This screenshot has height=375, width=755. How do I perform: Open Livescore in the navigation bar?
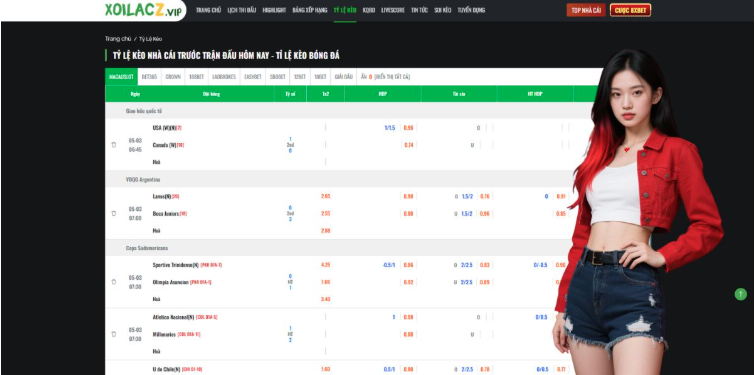[x=393, y=10]
